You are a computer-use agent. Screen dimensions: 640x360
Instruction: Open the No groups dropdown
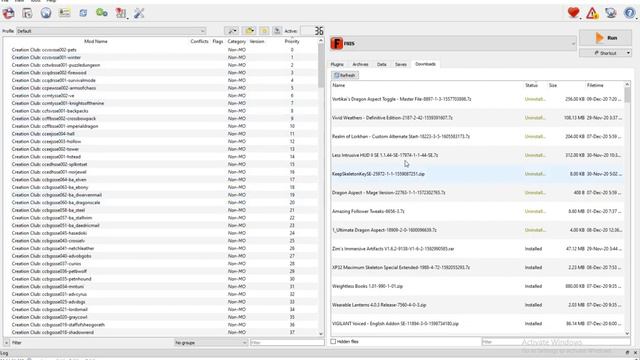tap(211, 342)
